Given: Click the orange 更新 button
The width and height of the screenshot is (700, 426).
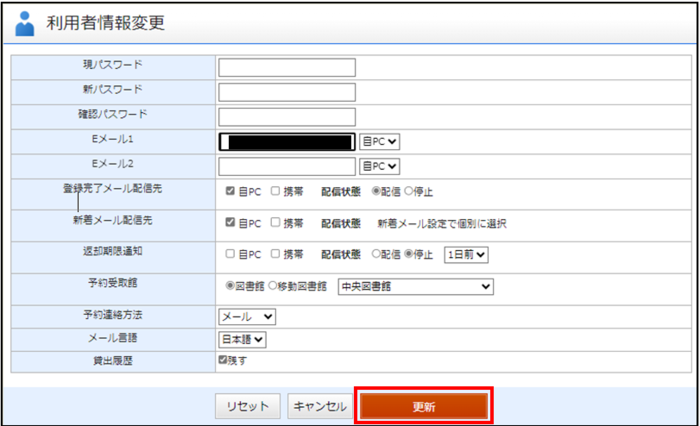Looking at the screenshot, I should coord(424,406).
